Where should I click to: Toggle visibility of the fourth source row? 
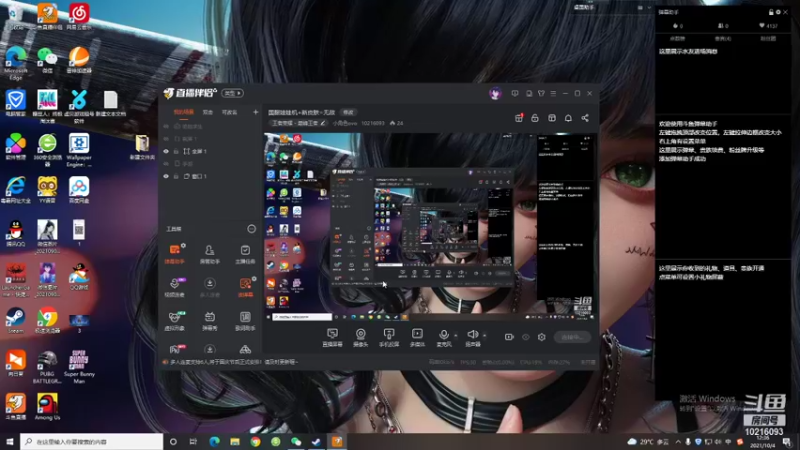(x=166, y=164)
